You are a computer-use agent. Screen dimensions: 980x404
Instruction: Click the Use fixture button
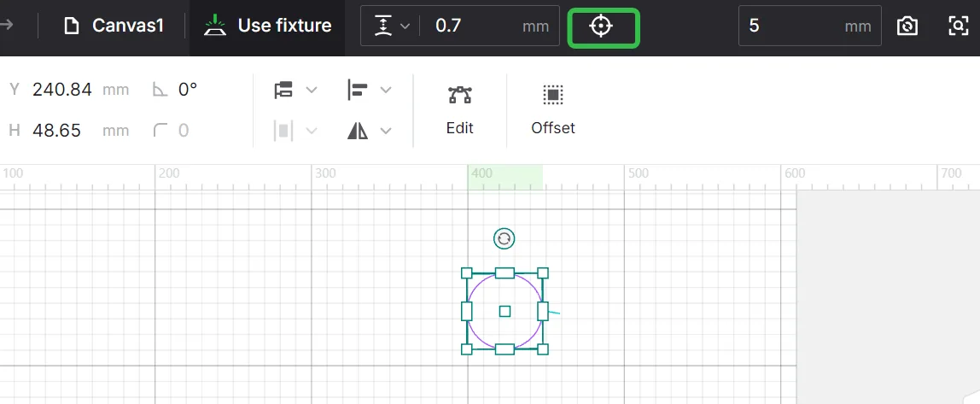pos(267,26)
